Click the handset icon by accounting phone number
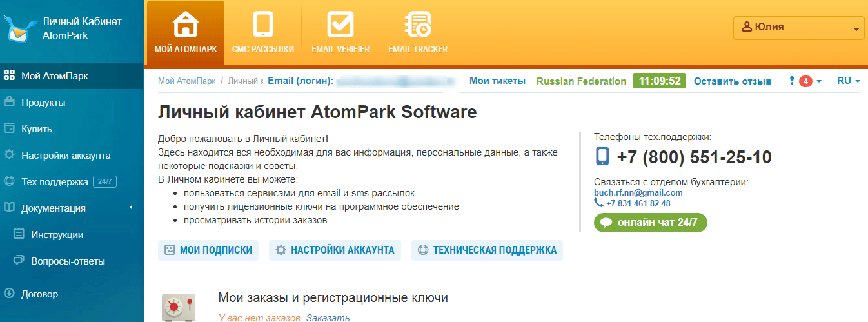868x322 pixels. (x=598, y=203)
